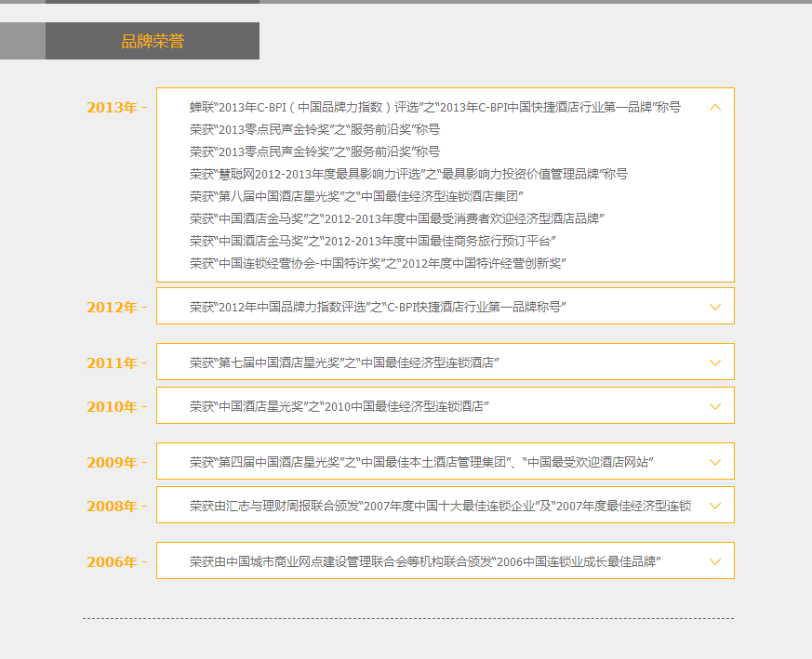Click the 2011年 year label
Screen dimensions: 812x659
tap(112, 363)
